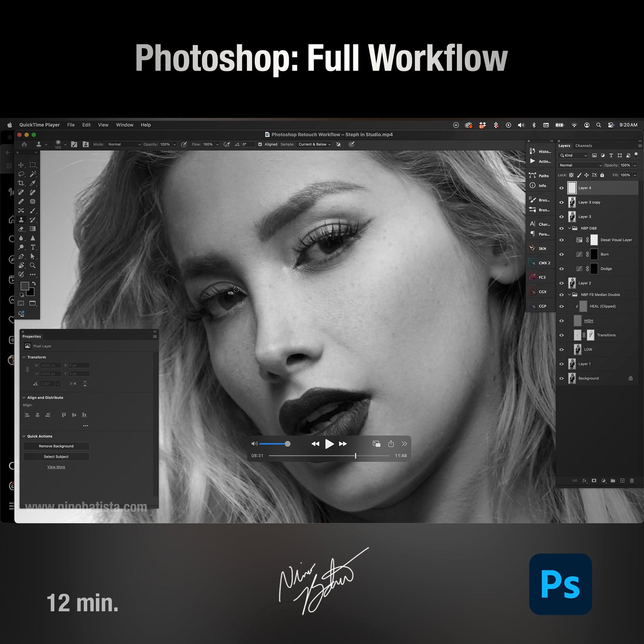The width and height of the screenshot is (644, 644).
Task: Click the Select Subject button
Action: pyautogui.click(x=56, y=456)
